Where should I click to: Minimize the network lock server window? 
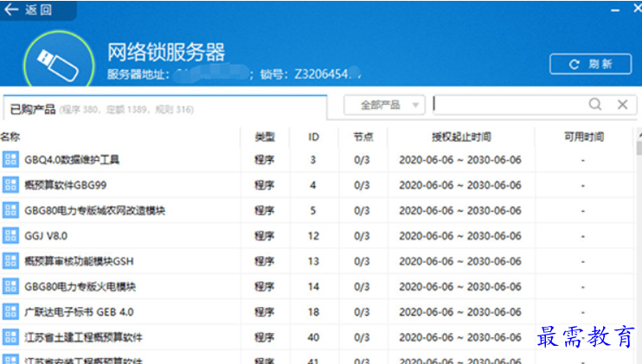[615, 10]
